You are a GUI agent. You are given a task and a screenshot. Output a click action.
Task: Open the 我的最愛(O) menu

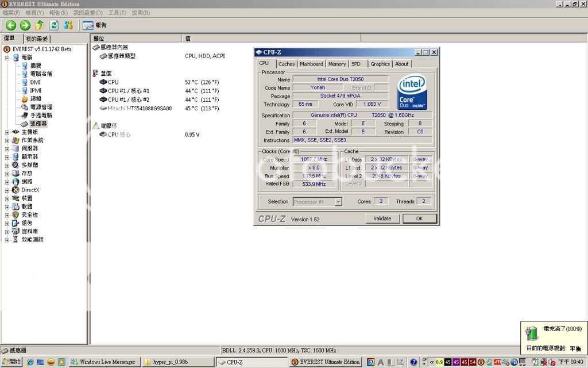coord(88,13)
